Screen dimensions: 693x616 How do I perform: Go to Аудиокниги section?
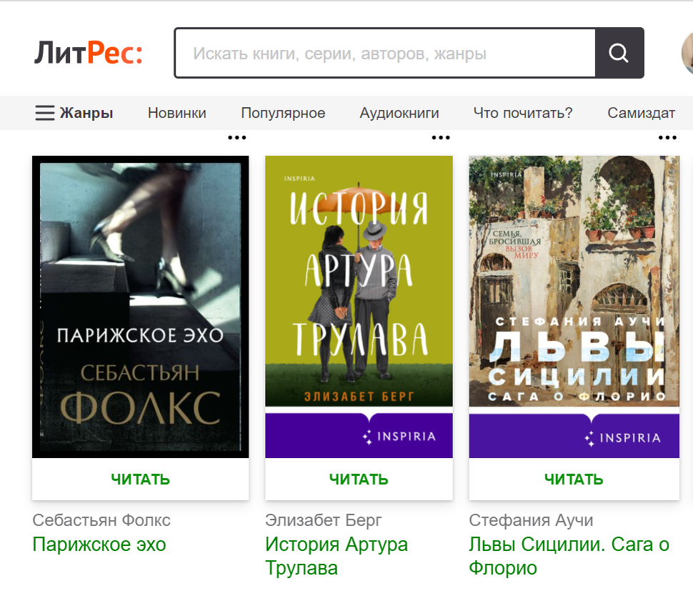399,113
